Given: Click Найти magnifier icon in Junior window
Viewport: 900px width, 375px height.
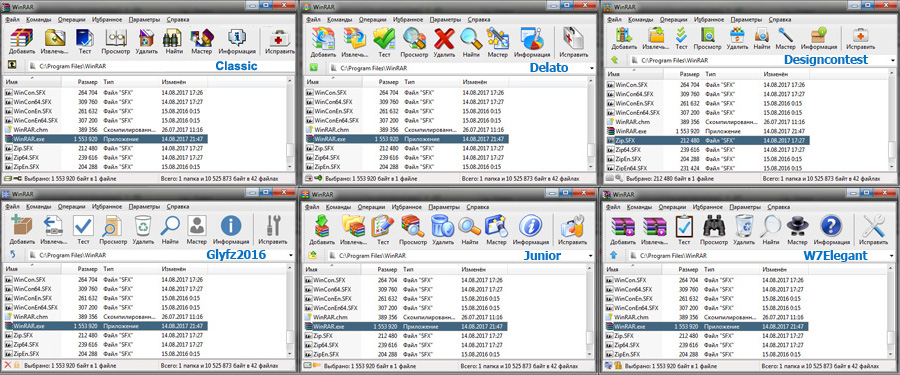Looking at the screenshot, I should coord(469,226).
